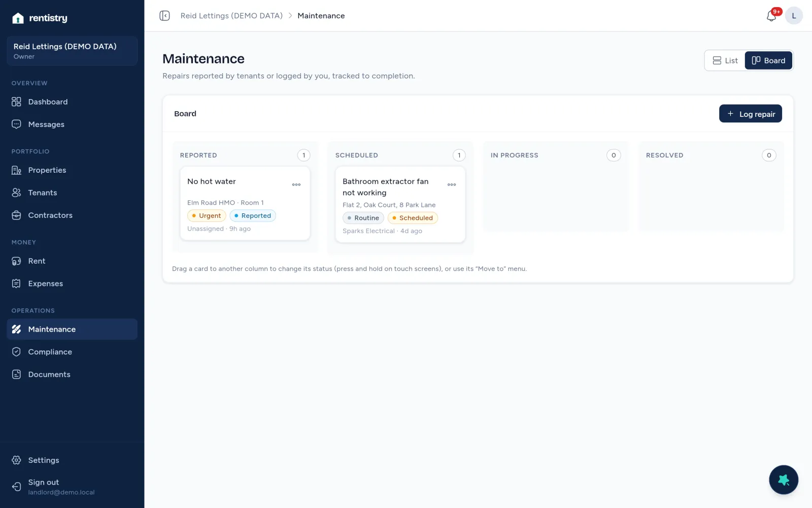Open the No hot water repair card

[x=245, y=203]
